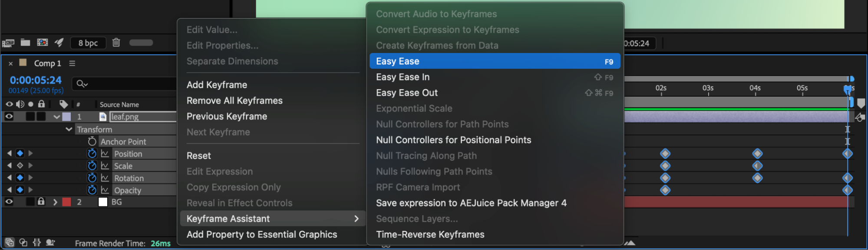Collapse the leaf.png layer chevron
This screenshot has width=868, height=250.
tap(56, 117)
